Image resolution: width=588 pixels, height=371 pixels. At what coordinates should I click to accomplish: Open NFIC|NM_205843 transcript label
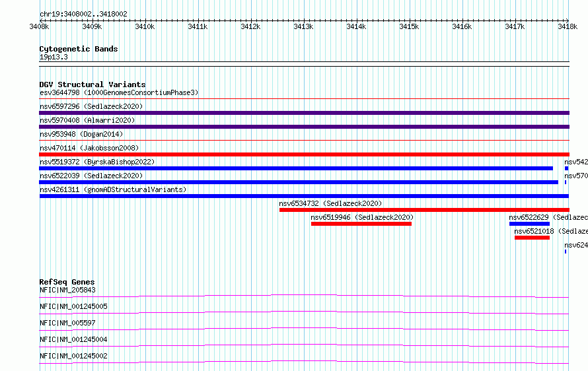pyautogui.click(x=67, y=290)
